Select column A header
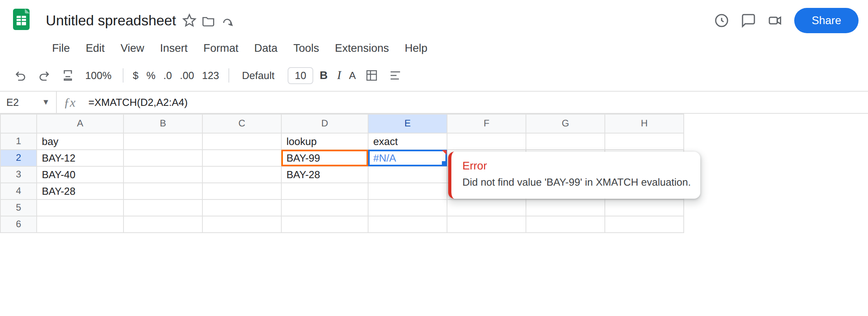 tap(80, 123)
